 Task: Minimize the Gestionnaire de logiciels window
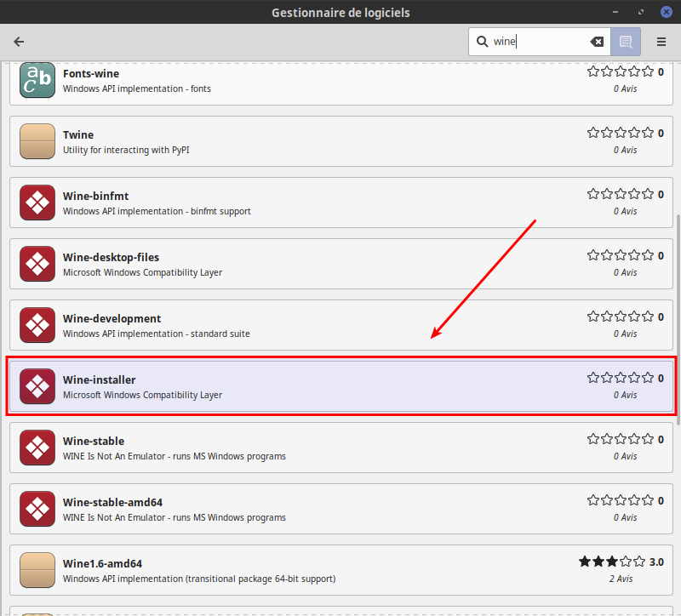tap(615, 12)
